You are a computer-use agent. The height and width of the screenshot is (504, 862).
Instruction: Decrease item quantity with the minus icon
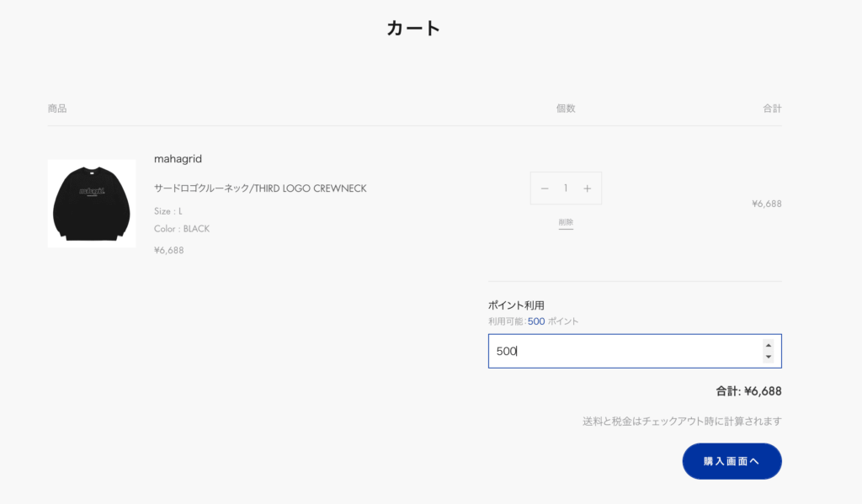coord(545,188)
